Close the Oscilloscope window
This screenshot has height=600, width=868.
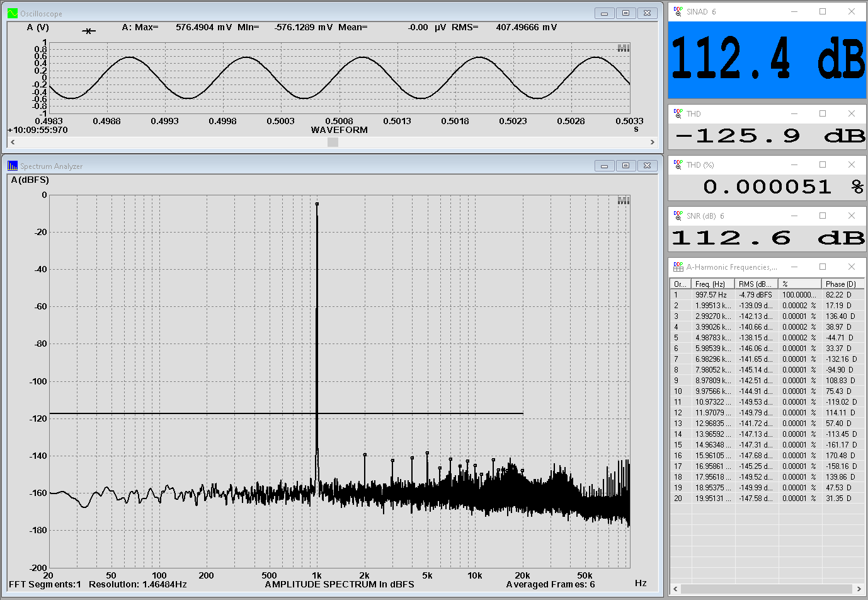[x=647, y=13]
